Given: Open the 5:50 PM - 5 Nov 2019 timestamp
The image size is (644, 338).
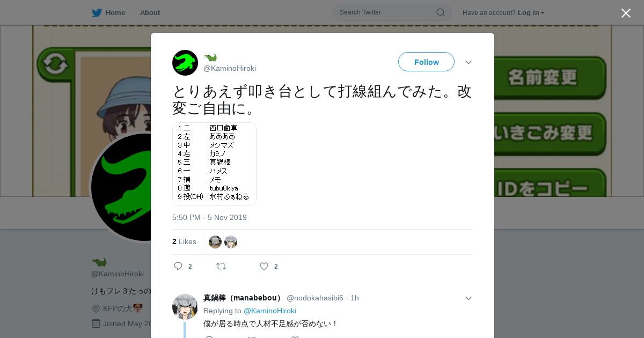Looking at the screenshot, I should (x=209, y=217).
